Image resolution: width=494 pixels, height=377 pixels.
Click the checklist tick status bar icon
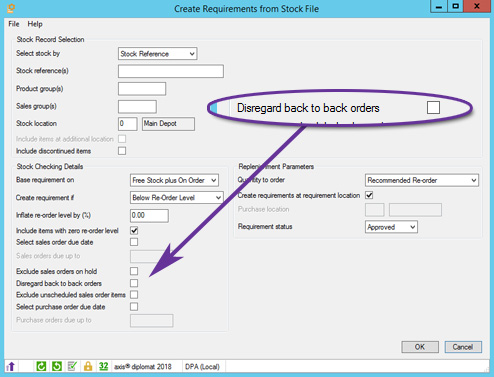tap(72, 366)
